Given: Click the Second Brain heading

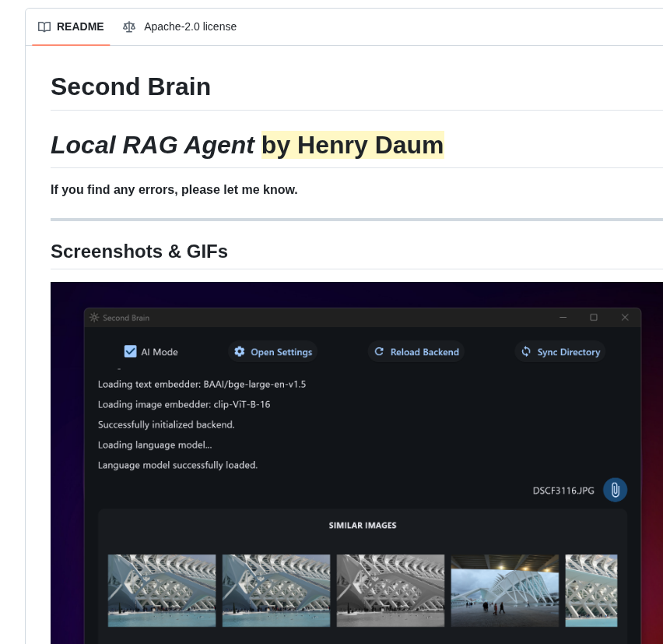Looking at the screenshot, I should coord(130,86).
